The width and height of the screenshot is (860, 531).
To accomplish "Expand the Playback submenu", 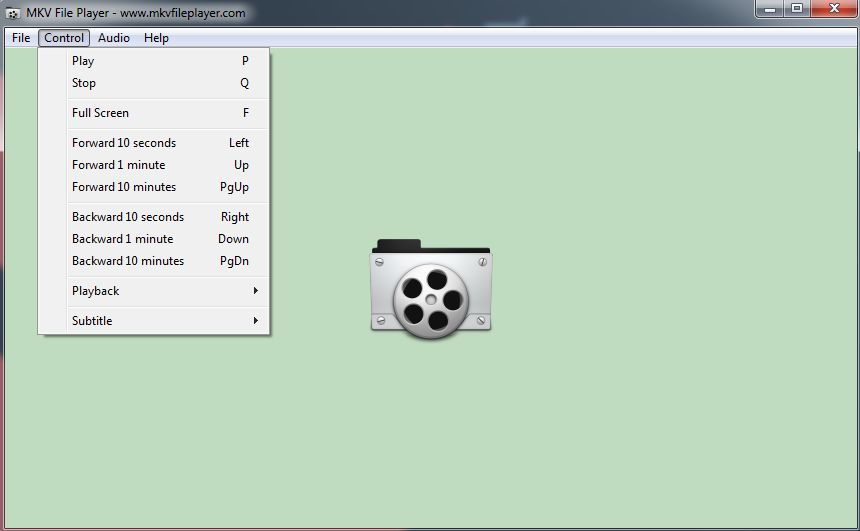I will coord(154,291).
